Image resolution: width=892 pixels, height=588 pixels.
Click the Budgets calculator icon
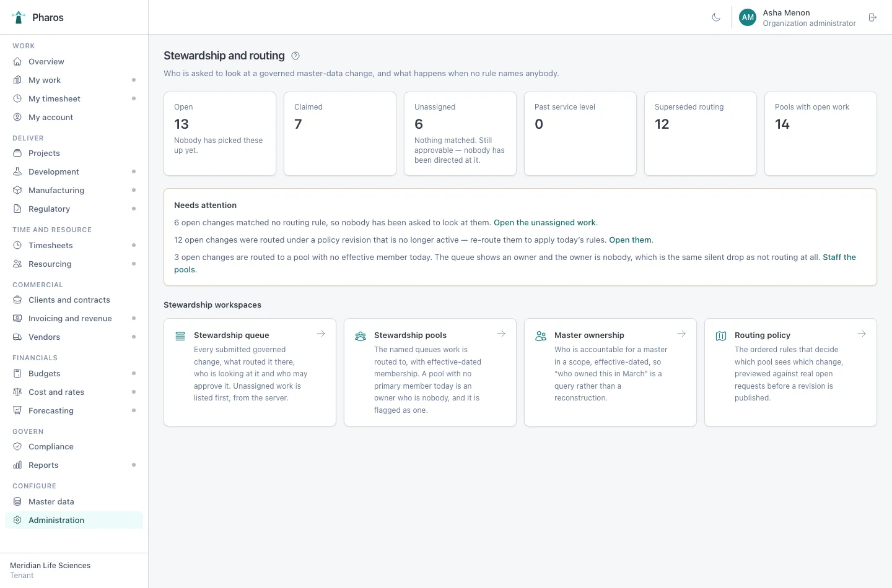[x=17, y=373]
